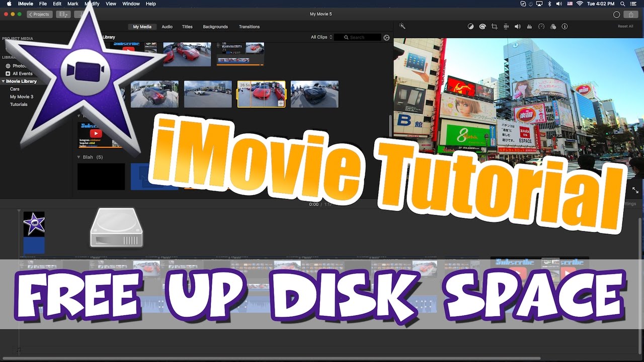
Task: Open the Color Correction palette tool
Action: pyautogui.click(x=482, y=27)
